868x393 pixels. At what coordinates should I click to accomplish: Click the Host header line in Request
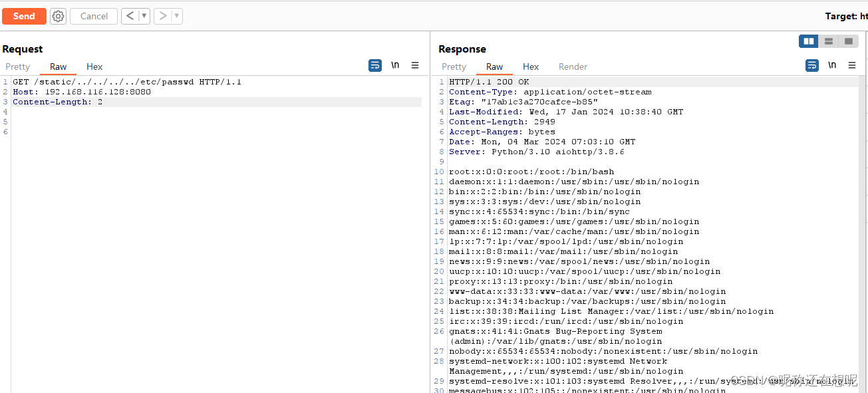click(82, 92)
